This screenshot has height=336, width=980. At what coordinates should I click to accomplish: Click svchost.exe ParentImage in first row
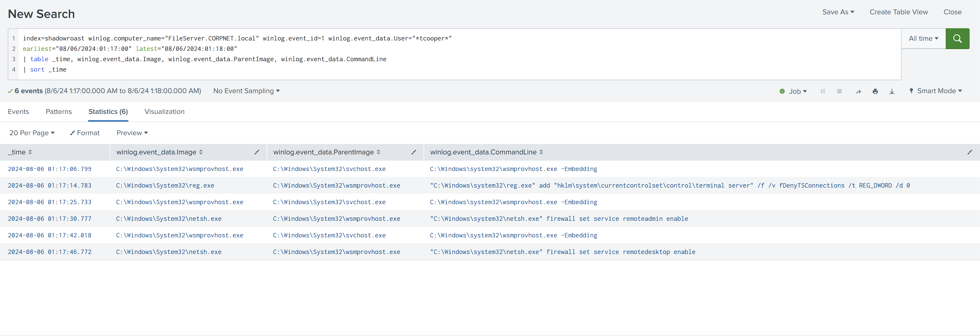[329, 169]
